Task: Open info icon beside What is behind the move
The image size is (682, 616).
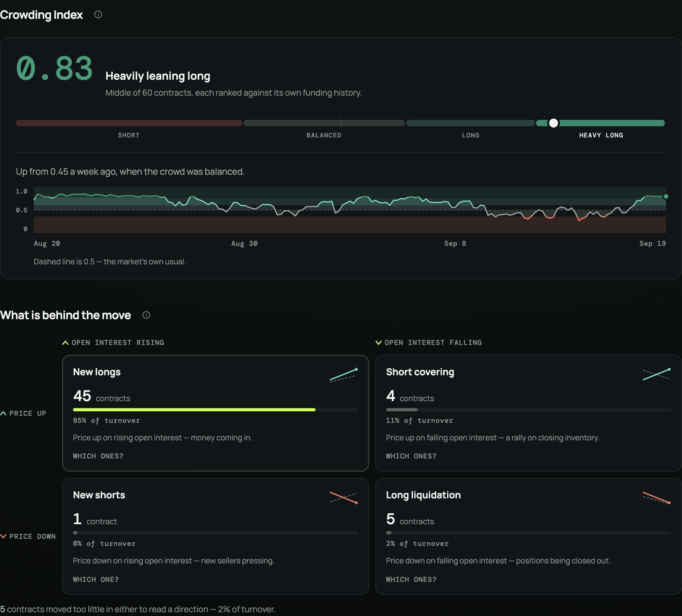Action: tap(146, 315)
